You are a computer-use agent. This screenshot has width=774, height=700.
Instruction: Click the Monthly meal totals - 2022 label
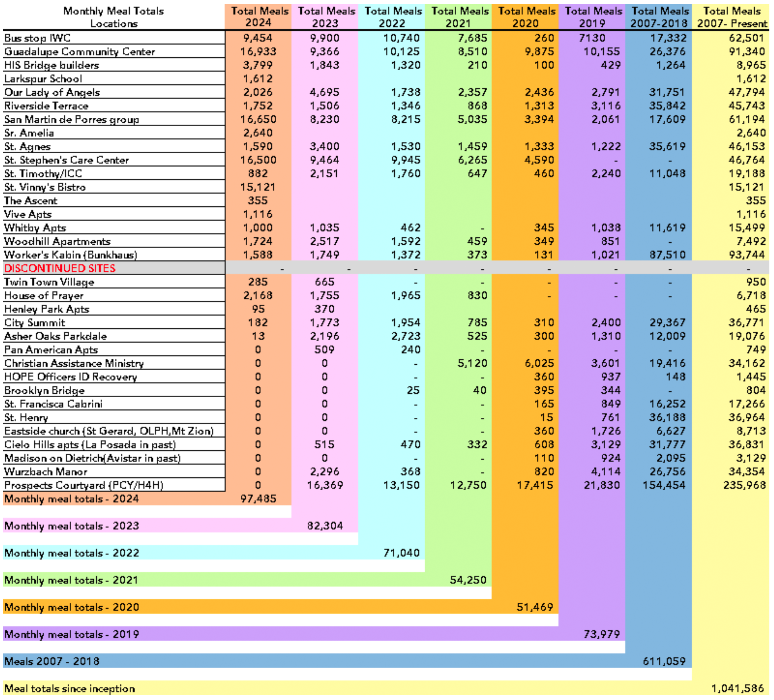(x=72, y=553)
